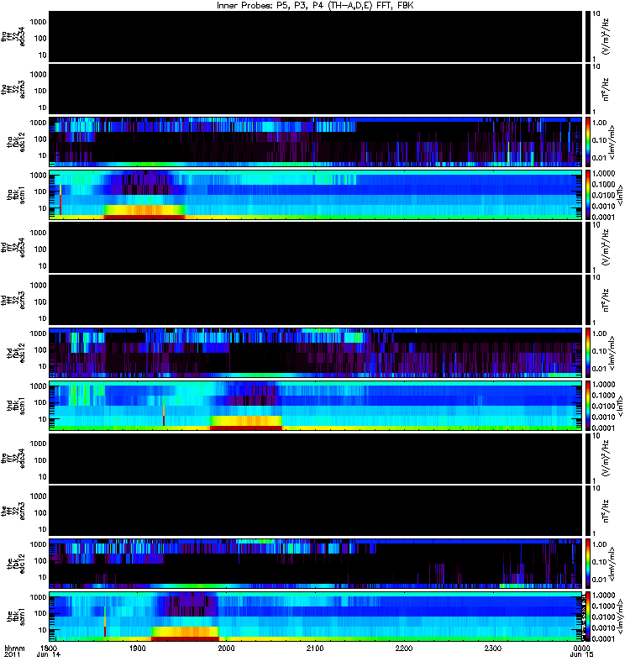Click the 'the fbk edc12' y-axis title
This screenshot has height=672, width=630.
point(16,564)
